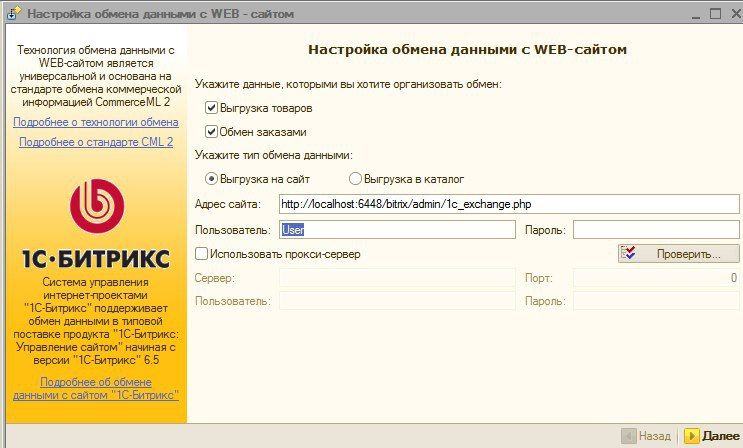
Task: Open the Подробнее об обмене данными с сайтом link
Action: 96,388
